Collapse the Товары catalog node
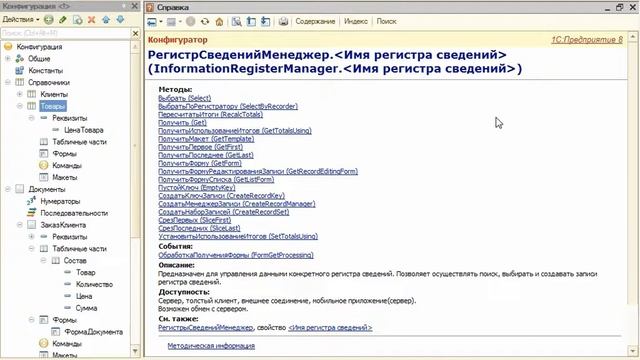 (x=20, y=106)
